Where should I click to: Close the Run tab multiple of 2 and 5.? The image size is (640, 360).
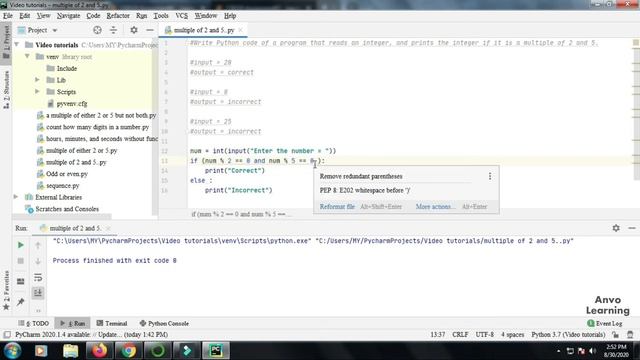pos(108,228)
